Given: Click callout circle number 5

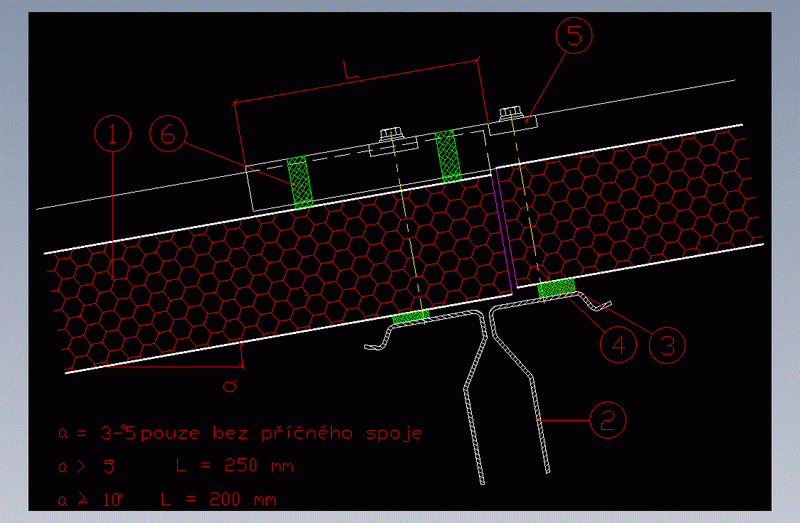Looking at the screenshot, I should pyautogui.click(x=573, y=37).
